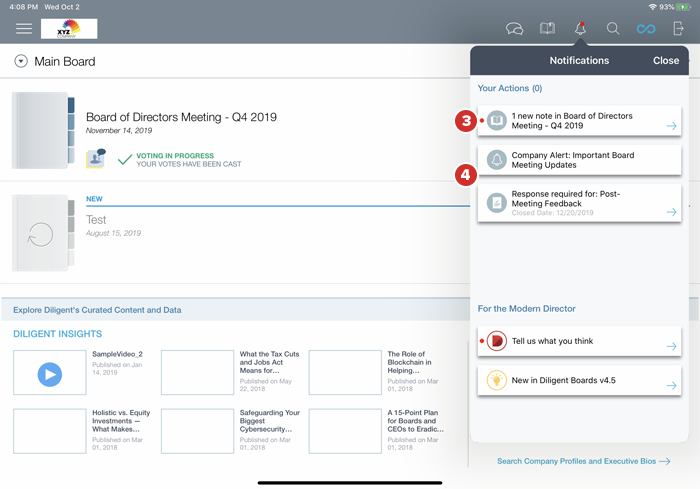Open the messages chat bubbles icon
This screenshot has width=700, height=489.
[x=514, y=29]
